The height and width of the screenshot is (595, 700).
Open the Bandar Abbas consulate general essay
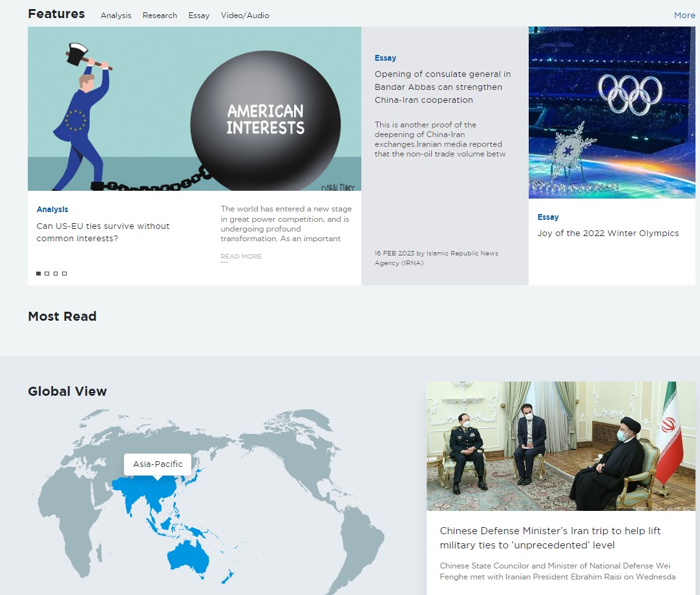[442, 87]
